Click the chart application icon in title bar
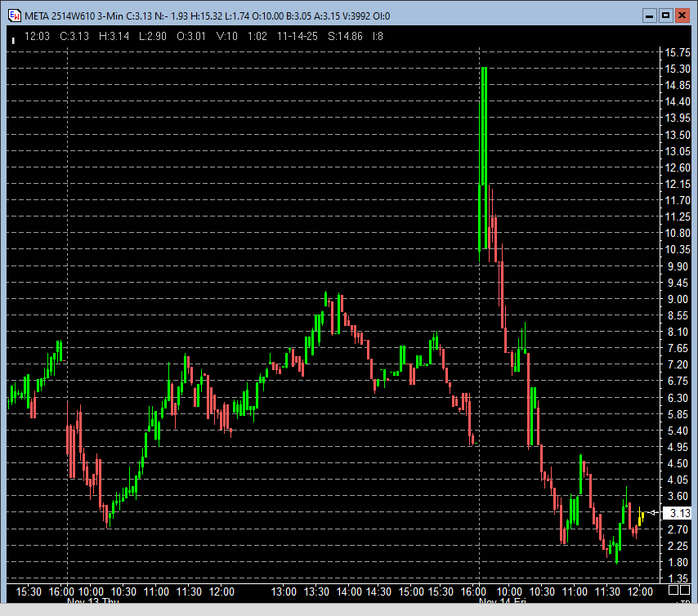 pyautogui.click(x=14, y=16)
